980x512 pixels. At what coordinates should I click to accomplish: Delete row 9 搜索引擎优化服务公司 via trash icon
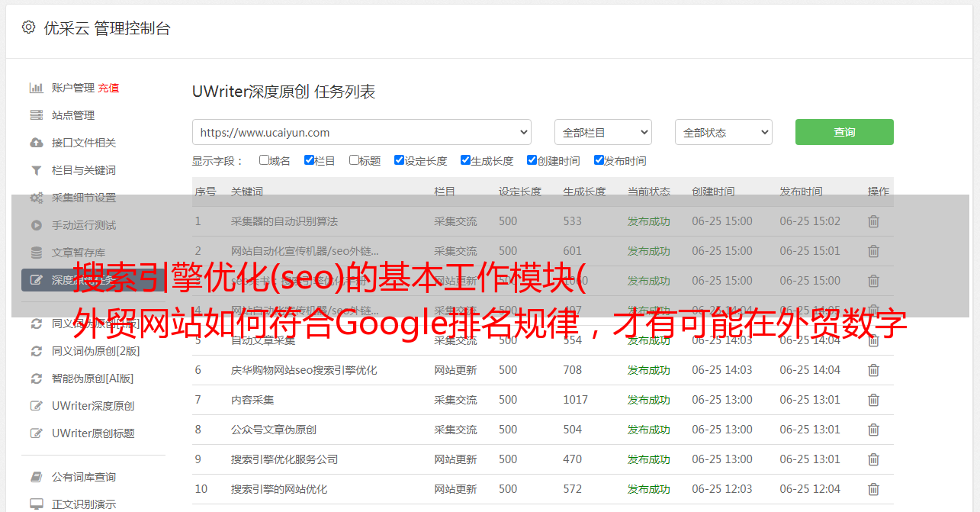pos(873,459)
